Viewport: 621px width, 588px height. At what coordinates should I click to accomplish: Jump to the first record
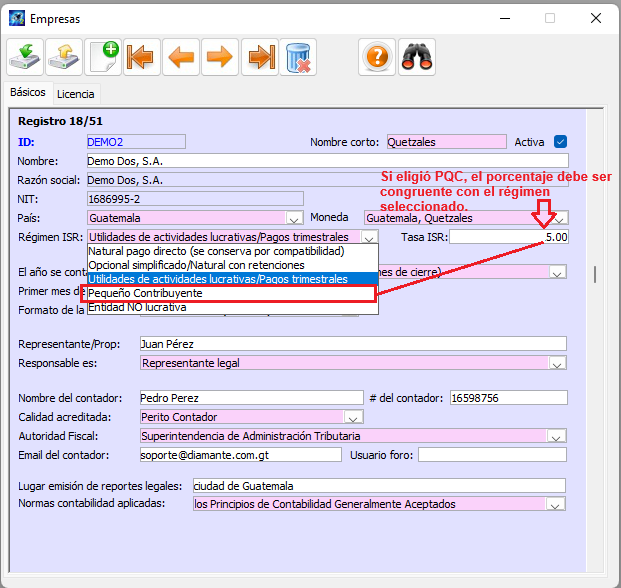coord(142,57)
